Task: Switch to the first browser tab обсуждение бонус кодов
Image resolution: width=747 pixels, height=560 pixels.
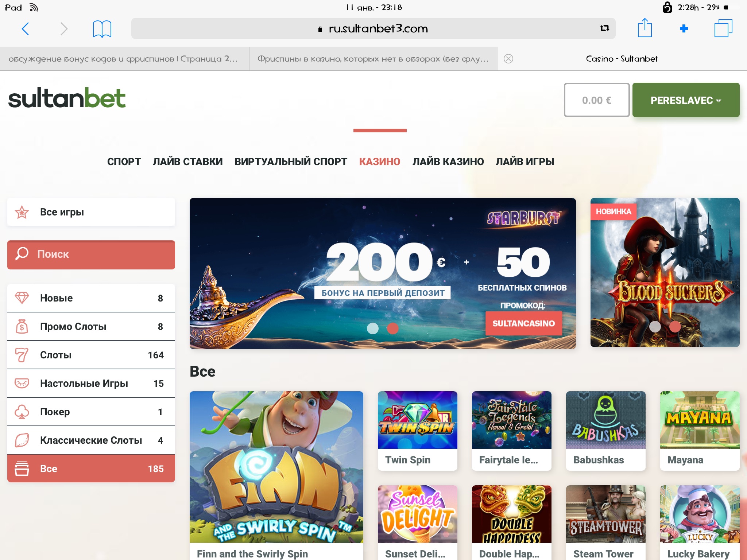Action: 124,59
